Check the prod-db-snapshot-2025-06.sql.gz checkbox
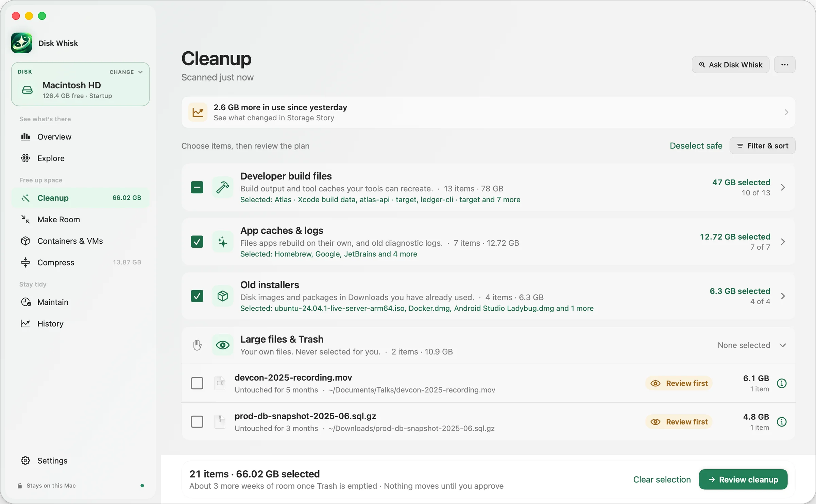The height and width of the screenshot is (504, 816). 197,422
